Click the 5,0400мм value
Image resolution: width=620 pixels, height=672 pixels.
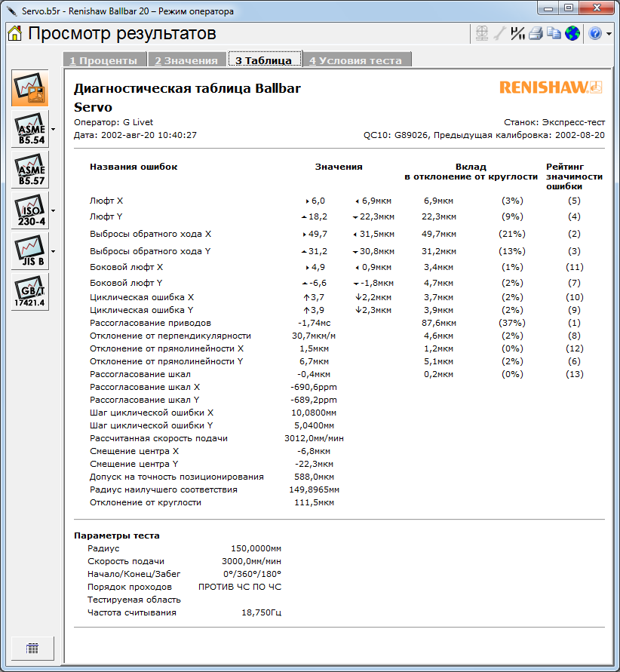tap(314, 425)
